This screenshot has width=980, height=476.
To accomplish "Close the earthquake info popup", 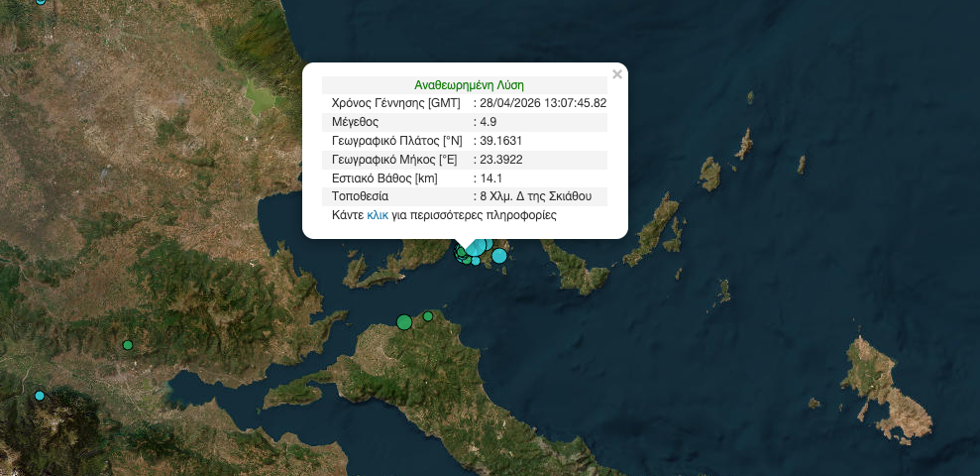I will pyautogui.click(x=617, y=74).
